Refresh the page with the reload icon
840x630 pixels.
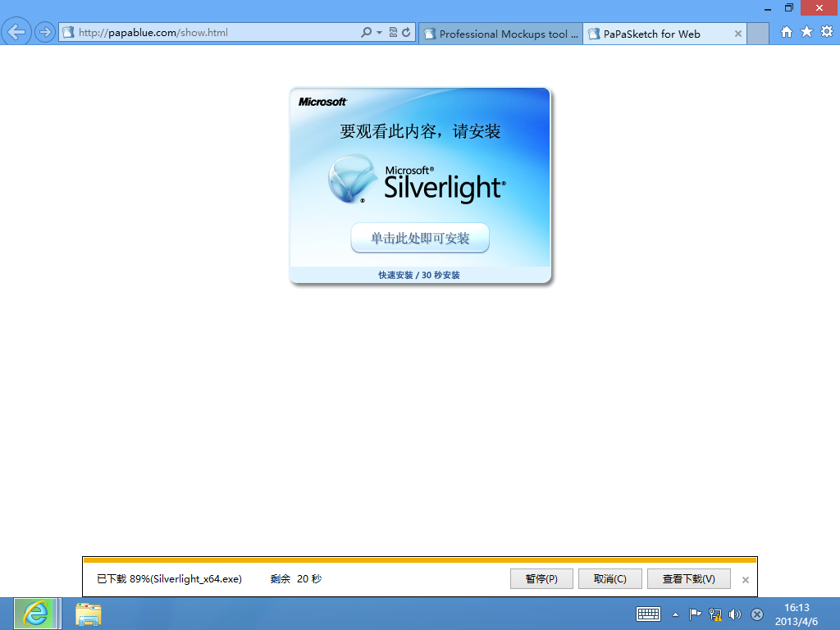407,32
